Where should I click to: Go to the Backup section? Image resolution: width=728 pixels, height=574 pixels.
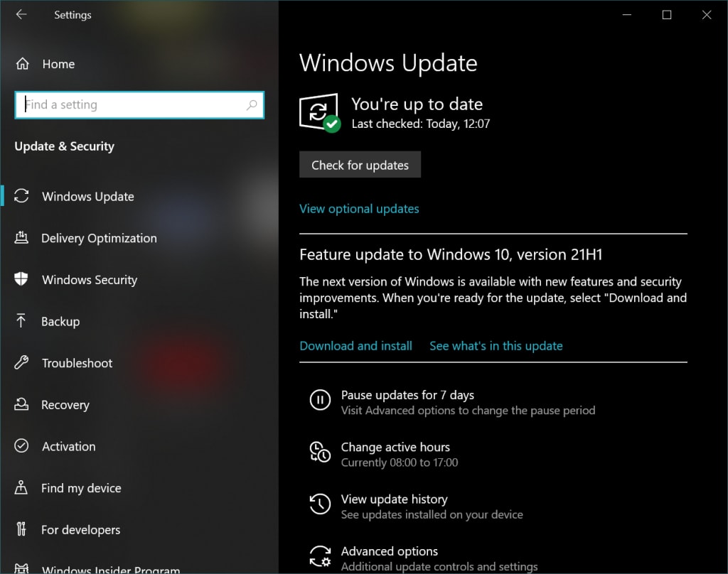[x=60, y=322]
